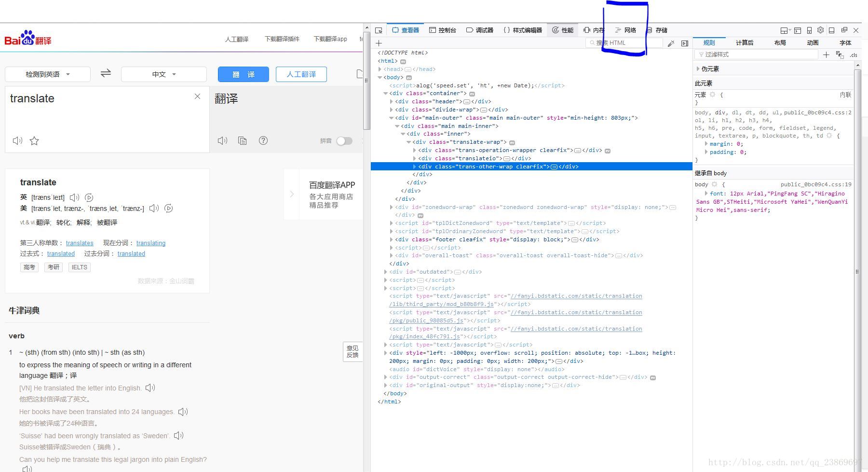Switch to the 调试器 tab

(x=480, y=30)
